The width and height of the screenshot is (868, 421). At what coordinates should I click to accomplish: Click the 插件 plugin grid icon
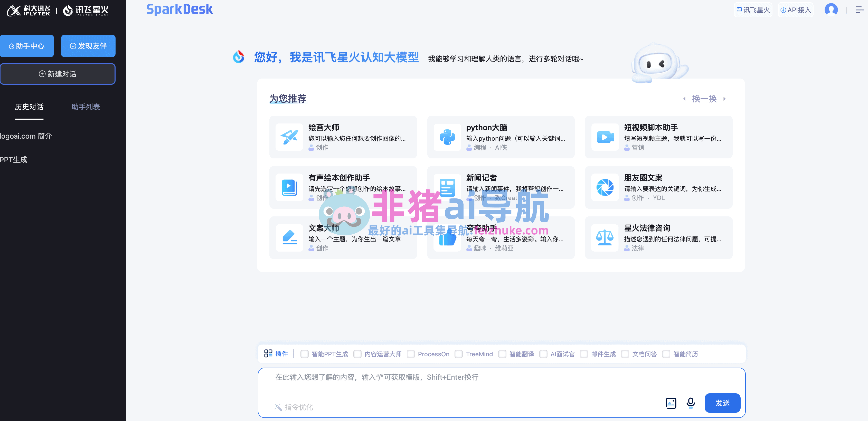[268, 353]
